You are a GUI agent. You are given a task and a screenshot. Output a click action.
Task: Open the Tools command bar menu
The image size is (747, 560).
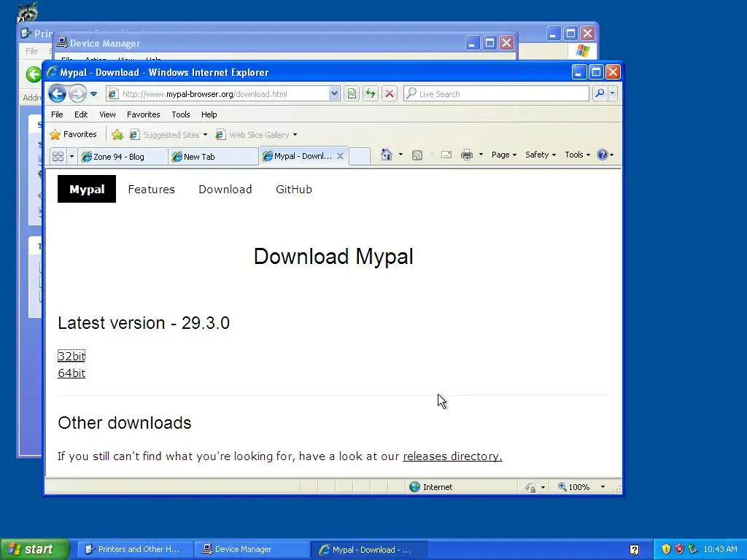[x=578, y=155]
